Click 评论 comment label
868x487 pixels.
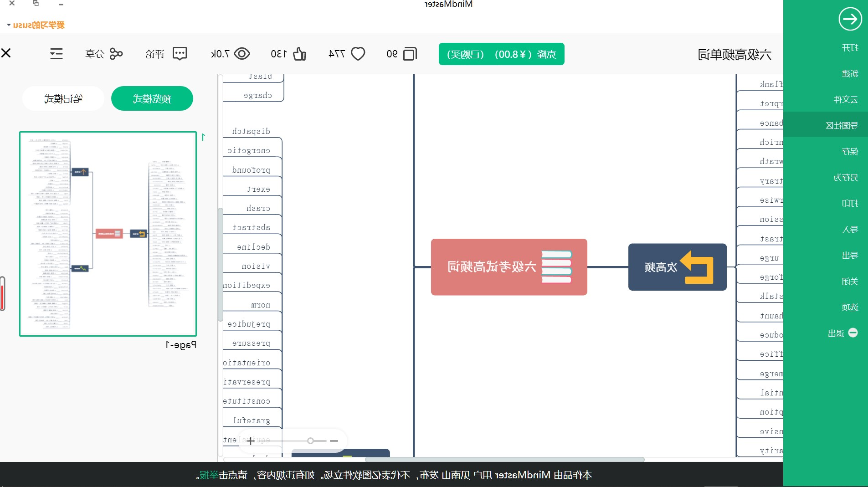(x=154, y=54)
